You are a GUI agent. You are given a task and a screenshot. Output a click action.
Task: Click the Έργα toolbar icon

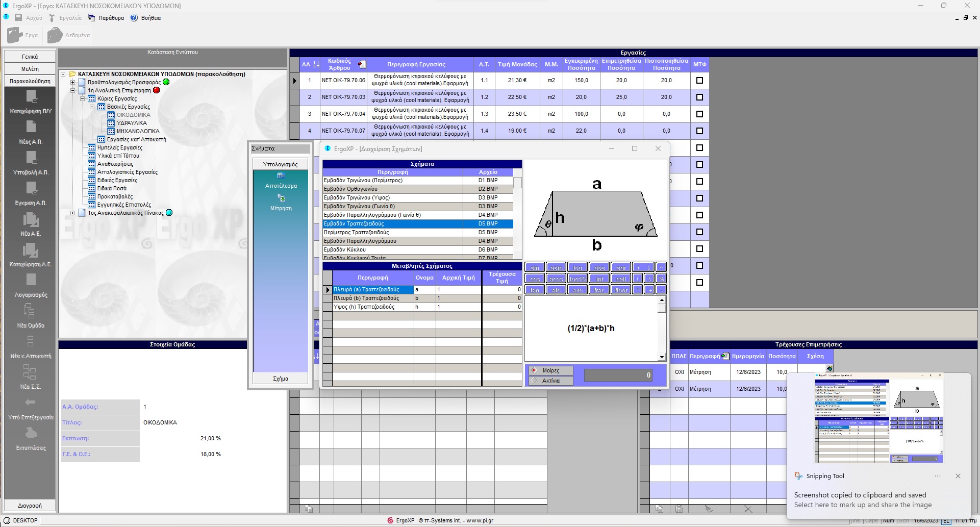click(16, 35)
